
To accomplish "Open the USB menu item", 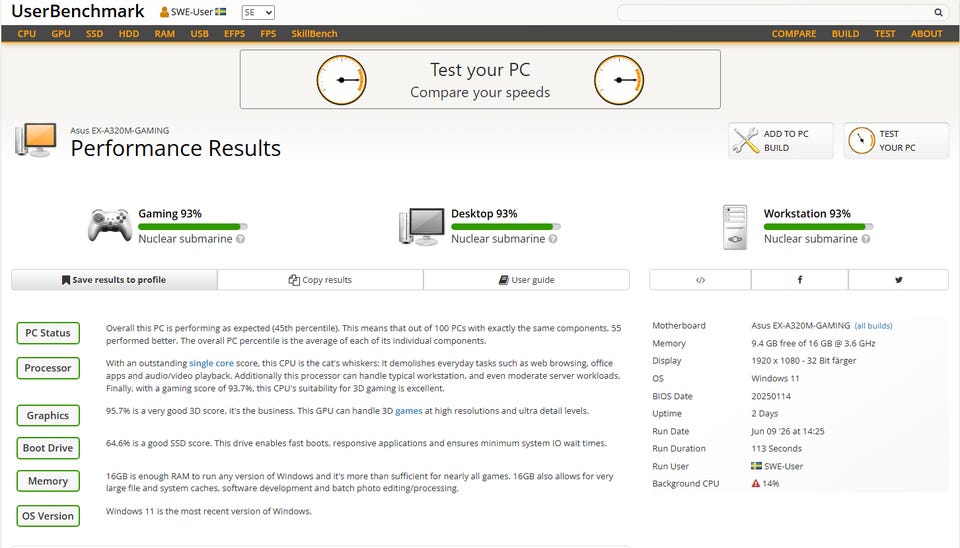I will (x=200, y=34).
